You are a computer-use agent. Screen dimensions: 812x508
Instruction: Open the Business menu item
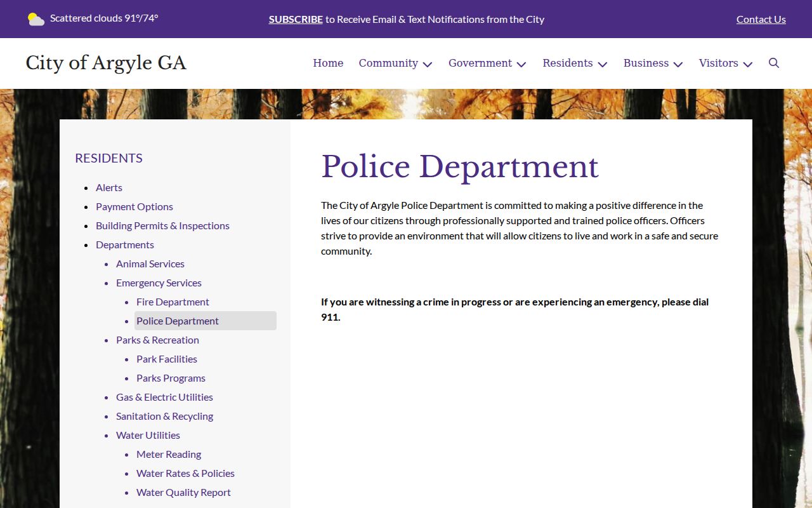click(646, 63)
